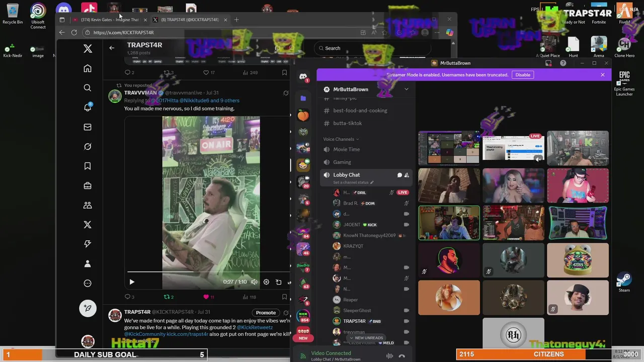Switch to TRAPST4R X browser tab
This screenshot has width=644, height=362.
pyautogui.click(x=190, y=20)
